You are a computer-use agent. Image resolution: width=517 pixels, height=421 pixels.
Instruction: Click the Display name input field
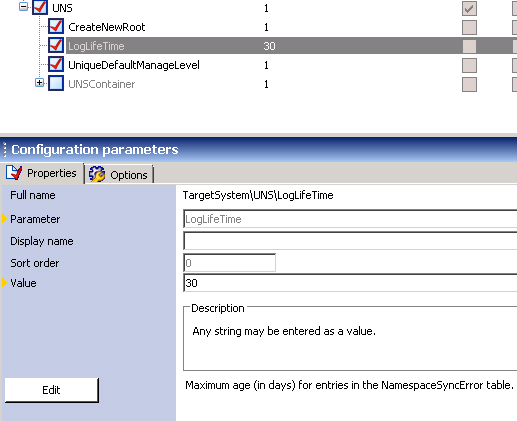pyautogui.click(x=350, y=241)
